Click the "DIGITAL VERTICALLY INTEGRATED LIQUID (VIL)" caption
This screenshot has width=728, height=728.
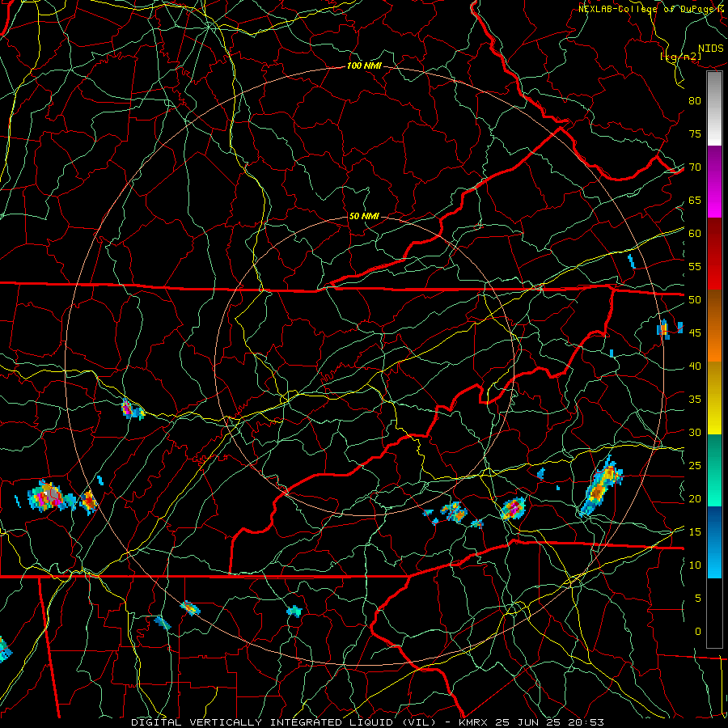tap(284, 722)
